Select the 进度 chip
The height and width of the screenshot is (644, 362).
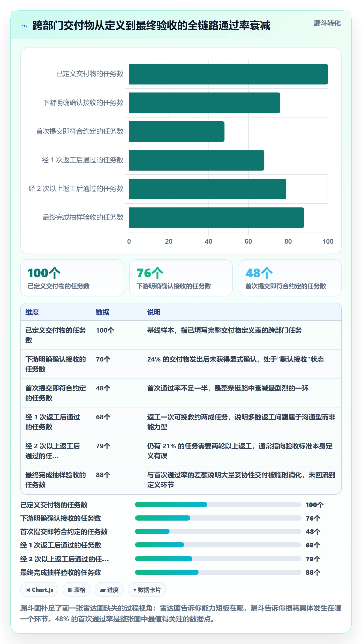[109, 590]
